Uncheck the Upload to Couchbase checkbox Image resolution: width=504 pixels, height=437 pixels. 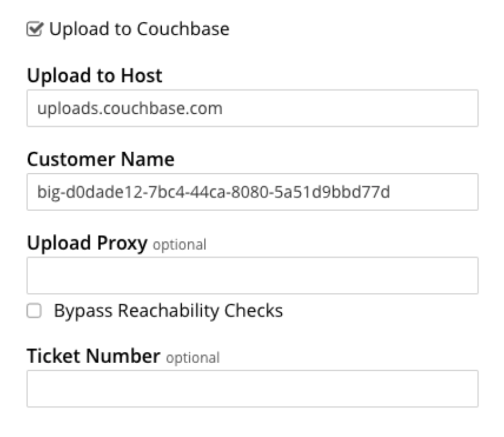(x=35, y=29)
